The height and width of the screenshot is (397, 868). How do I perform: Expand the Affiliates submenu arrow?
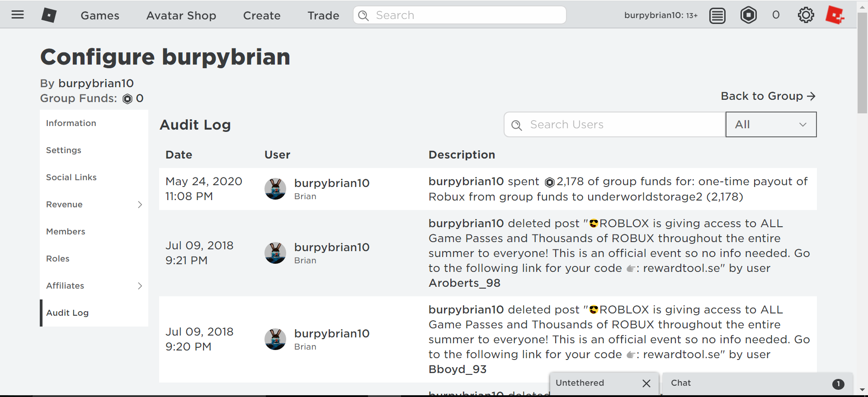tap(140, 286)
